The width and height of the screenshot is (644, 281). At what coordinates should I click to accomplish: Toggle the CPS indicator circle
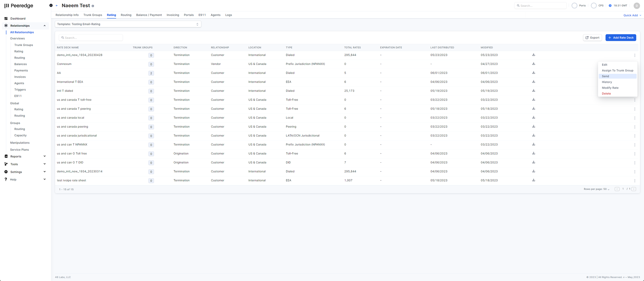point(594,6)
